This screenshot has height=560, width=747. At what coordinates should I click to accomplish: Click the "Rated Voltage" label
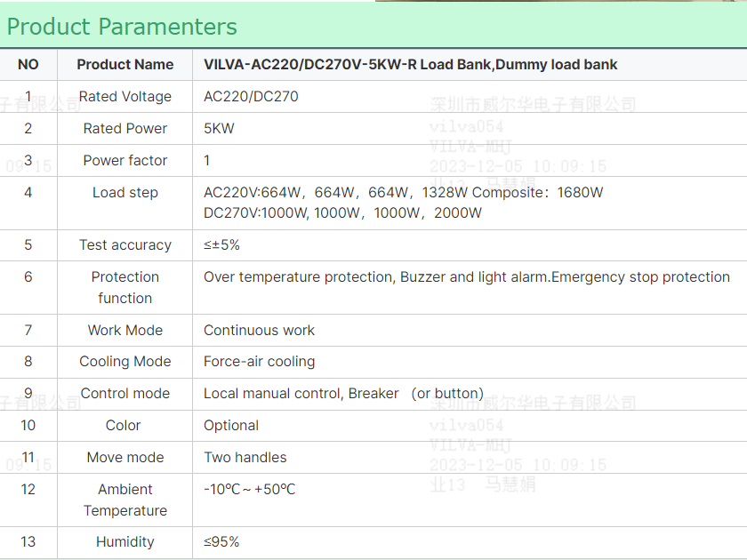(x=125, y=96)
